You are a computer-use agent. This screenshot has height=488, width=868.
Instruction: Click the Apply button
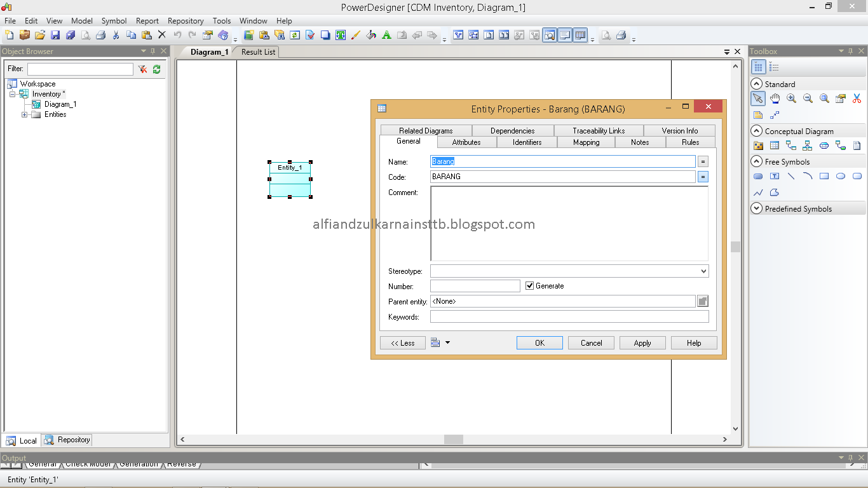(x=642, y=342)
